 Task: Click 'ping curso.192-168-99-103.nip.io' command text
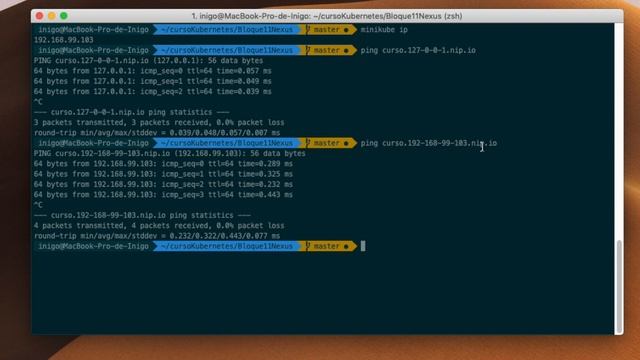(429, 143)
